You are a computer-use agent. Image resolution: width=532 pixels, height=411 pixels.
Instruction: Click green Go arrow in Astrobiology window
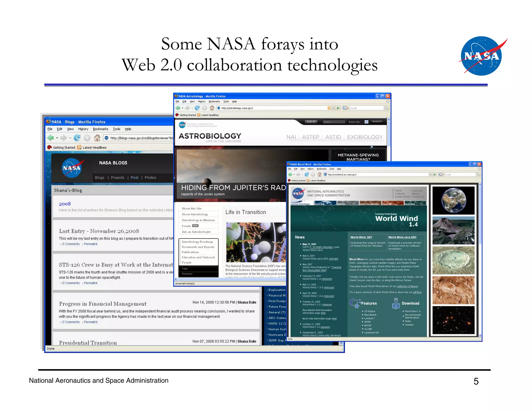pos(338,108)
